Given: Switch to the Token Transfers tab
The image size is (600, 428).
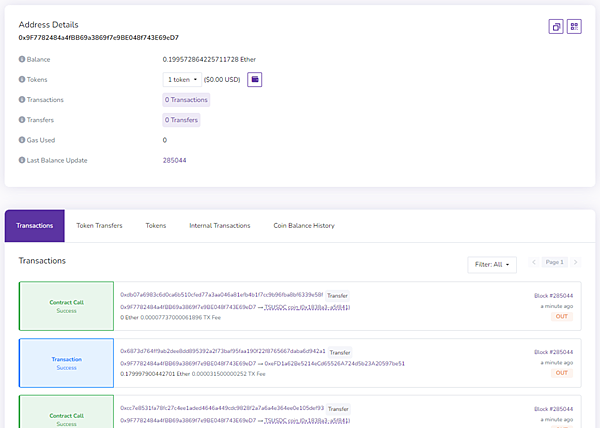Looking at the screenshot, I should 99,226.
